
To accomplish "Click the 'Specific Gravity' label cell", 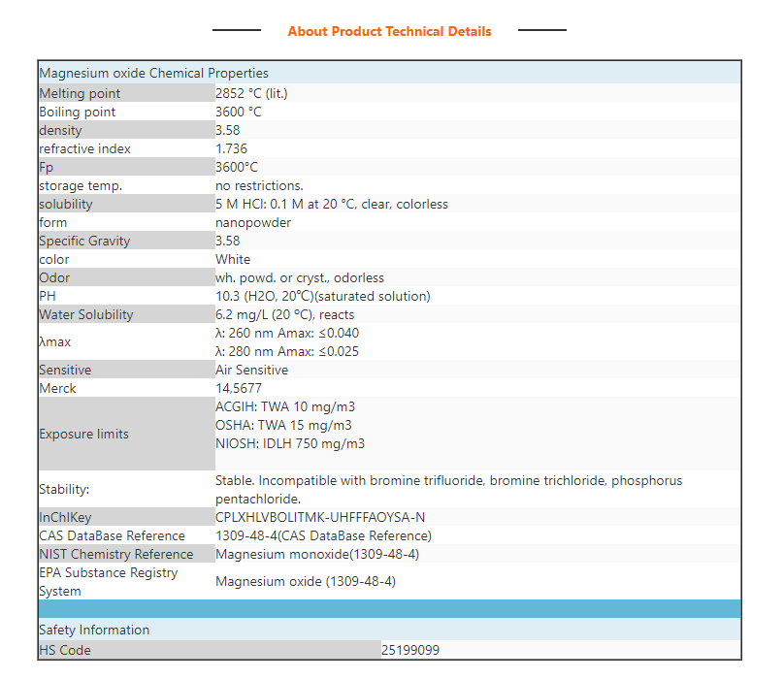I will [x=127, y=241].
